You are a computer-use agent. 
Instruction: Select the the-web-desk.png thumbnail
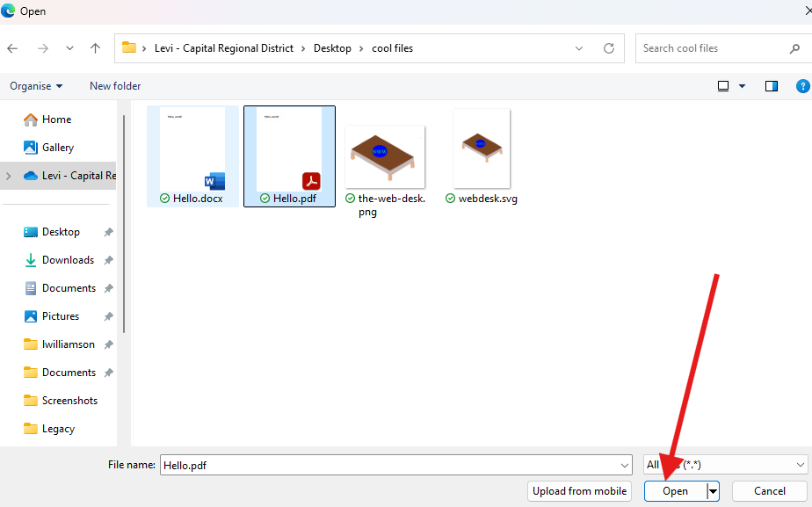pyautogui.click(x=385, y=156)
